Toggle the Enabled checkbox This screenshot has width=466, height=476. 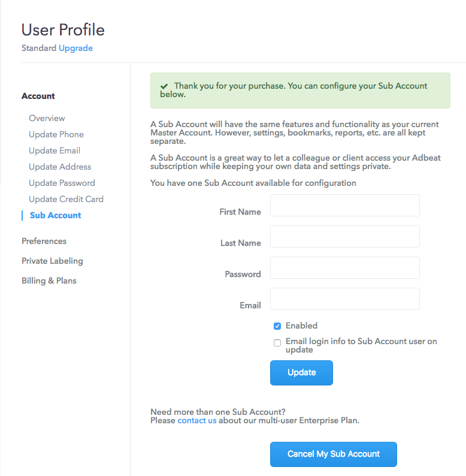point(277,326)
